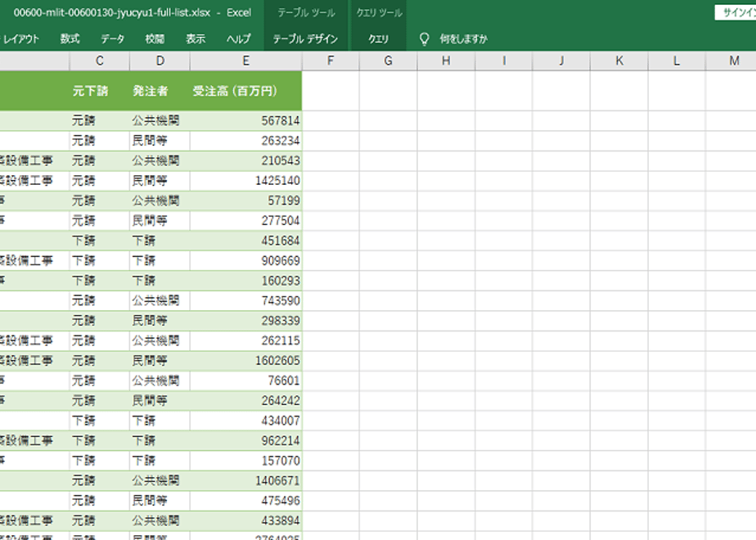Select the cell with value 962214
This screenshot has height=540, width=756.
tap(246, 441)
